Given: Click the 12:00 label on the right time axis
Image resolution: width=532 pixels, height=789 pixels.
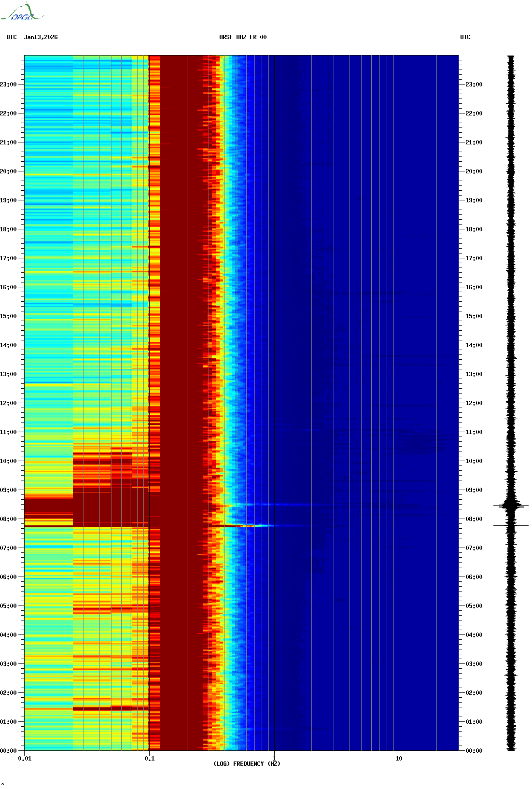Looking at the screenshot, I should [x=474, y=403].
